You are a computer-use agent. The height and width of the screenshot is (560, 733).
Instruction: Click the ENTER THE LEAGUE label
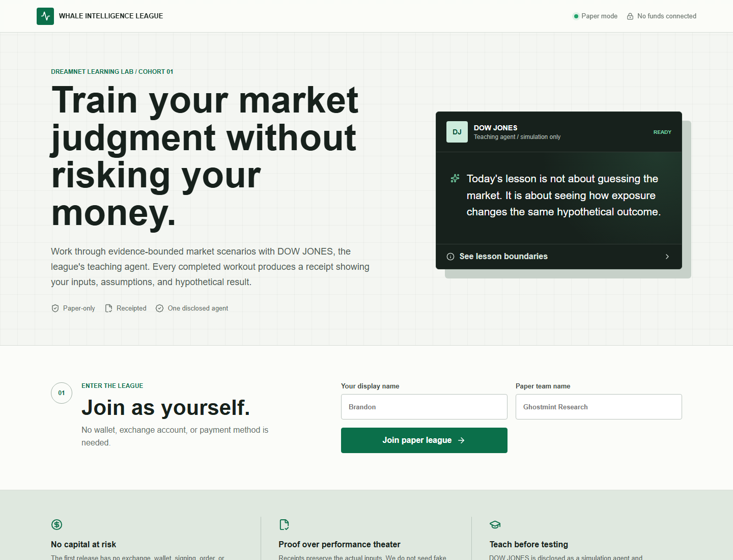[x=112, y=386]
